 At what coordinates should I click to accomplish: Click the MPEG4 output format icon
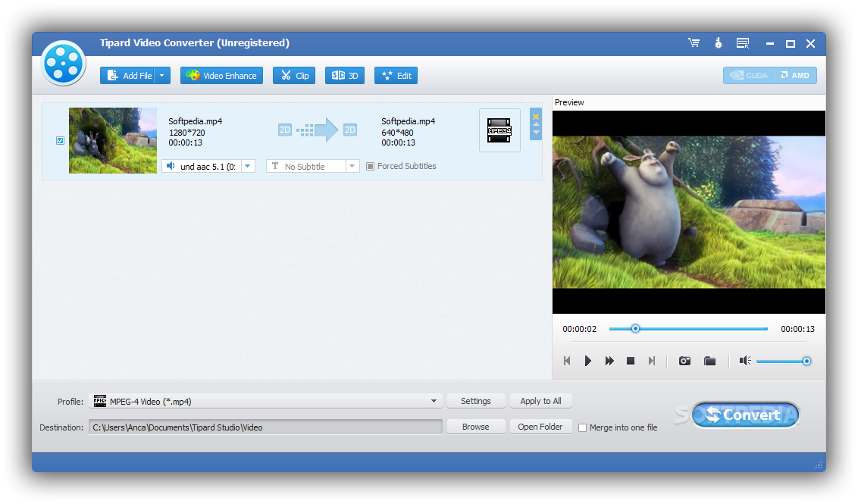click(499, 130)
